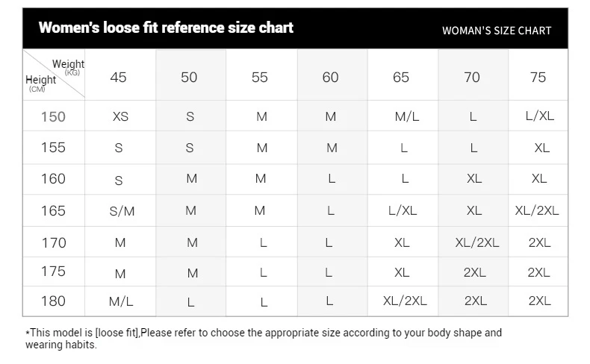Click the S/M cell in the 165 row
590x364 pixels.
122,211
